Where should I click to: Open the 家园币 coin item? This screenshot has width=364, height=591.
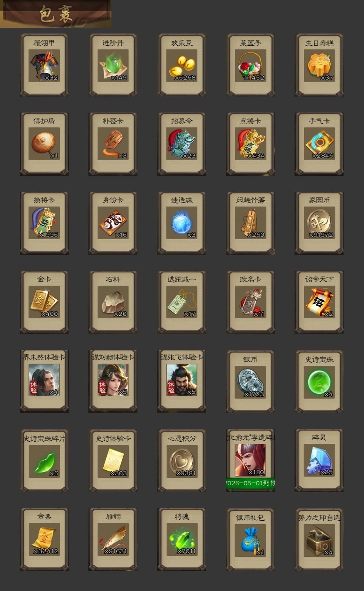pyautogui.click(x=319, y=223)
